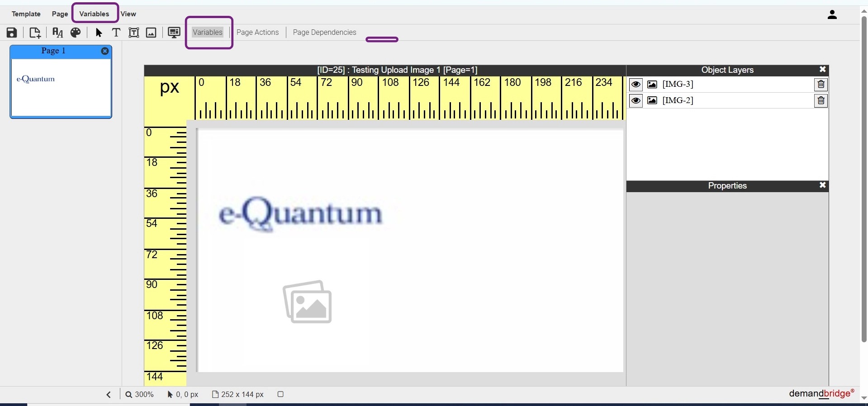The width and height of the screenshot is (868, 406).
Task: Open Page Actions
Action: (x=258, y=32)
